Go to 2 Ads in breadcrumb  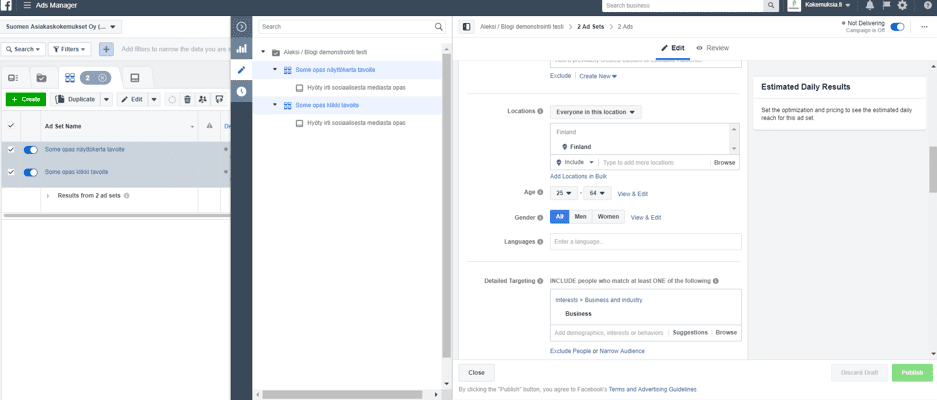coord(625,27)
